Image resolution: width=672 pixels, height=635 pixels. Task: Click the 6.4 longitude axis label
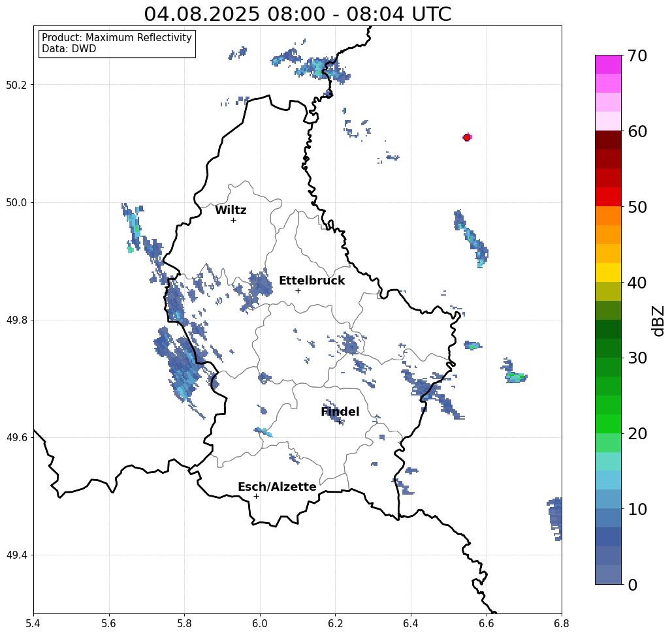click(411, 623)
